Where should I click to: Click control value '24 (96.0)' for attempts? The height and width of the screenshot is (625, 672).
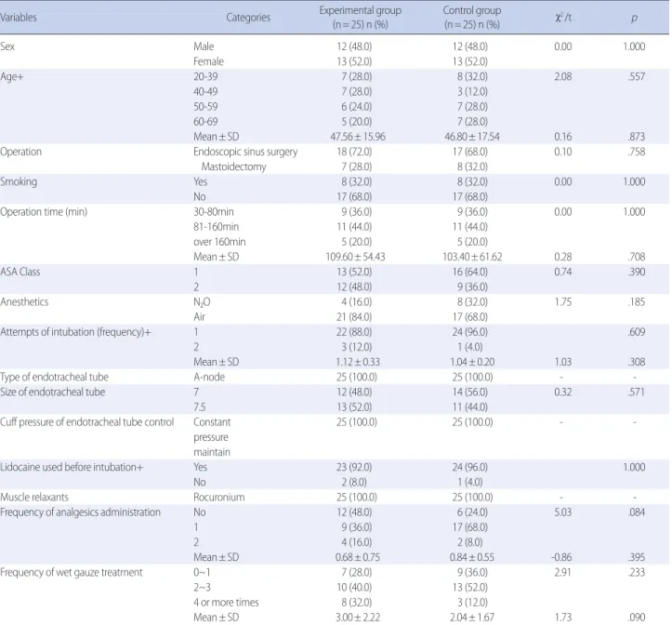[x=470, y=332]
